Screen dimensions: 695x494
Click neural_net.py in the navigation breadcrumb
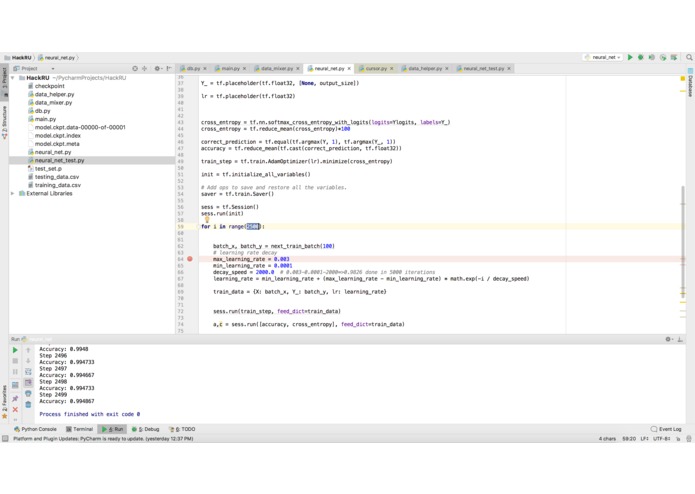tap(57, 58)
